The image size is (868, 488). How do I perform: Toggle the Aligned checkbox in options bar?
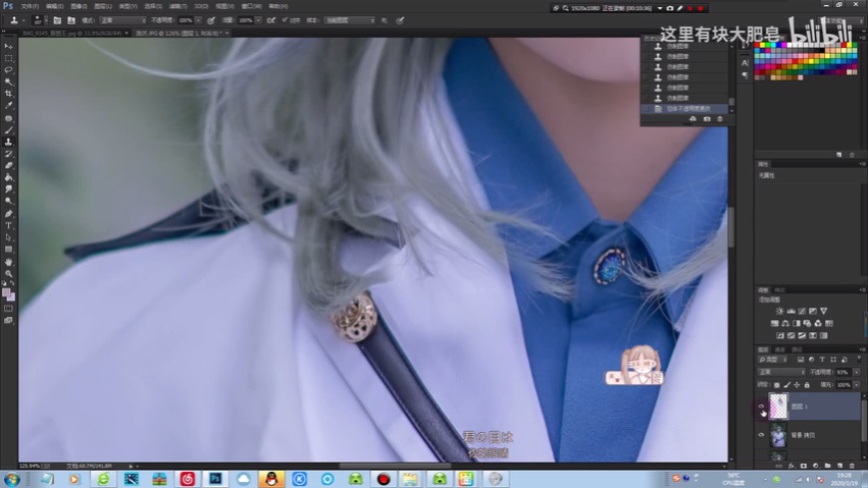tap(285, 21)
